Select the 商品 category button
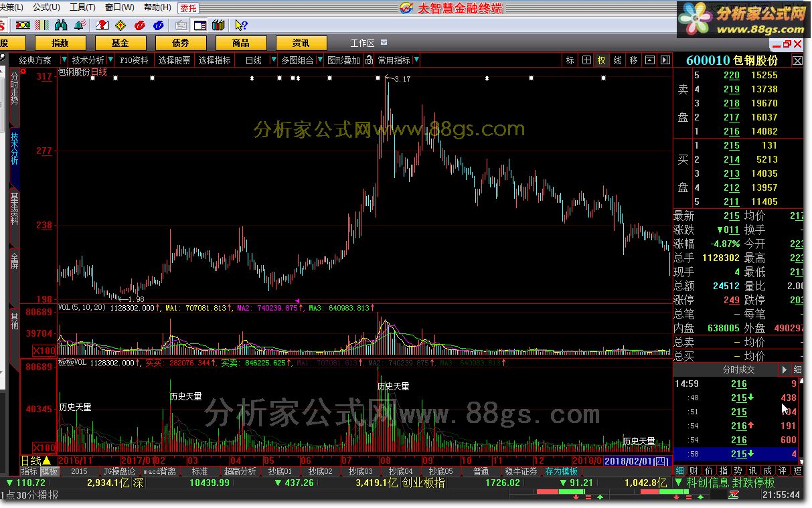Viewport: 812px width, 508px height. [x=241, y=43]
